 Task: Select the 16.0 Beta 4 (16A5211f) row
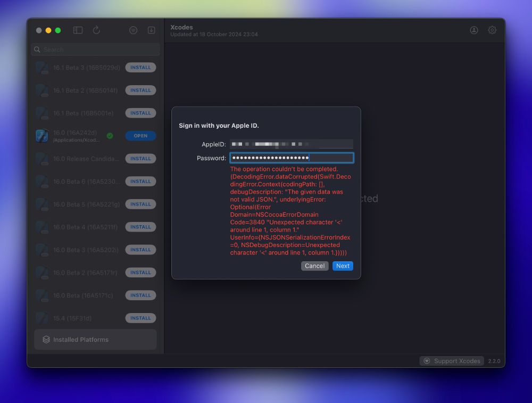point(95,227)
